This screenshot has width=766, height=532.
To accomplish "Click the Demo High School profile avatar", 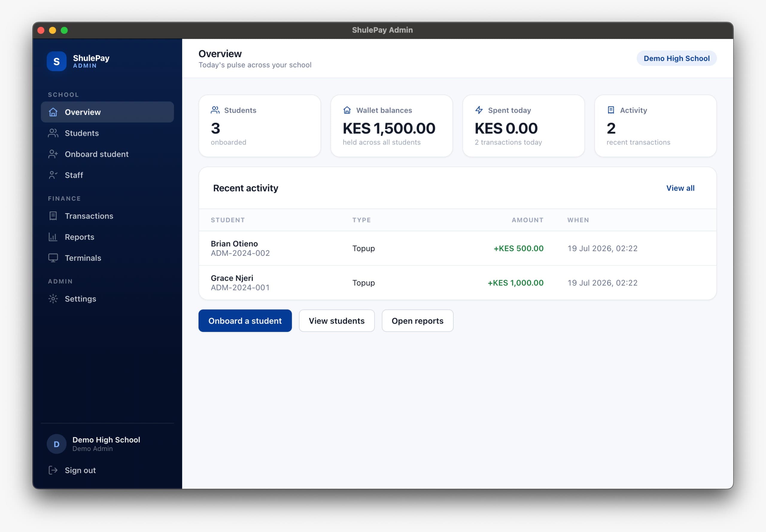I will [x=56, y=444].
